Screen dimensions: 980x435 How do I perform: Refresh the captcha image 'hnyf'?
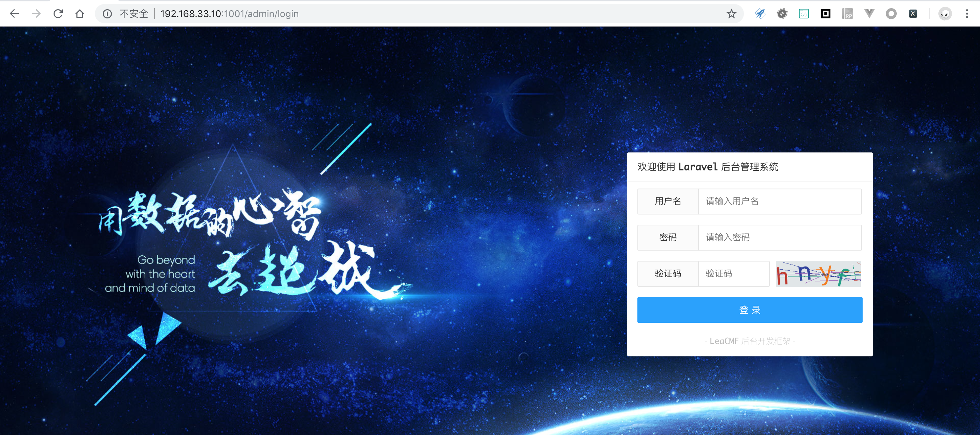pos(818,274)
